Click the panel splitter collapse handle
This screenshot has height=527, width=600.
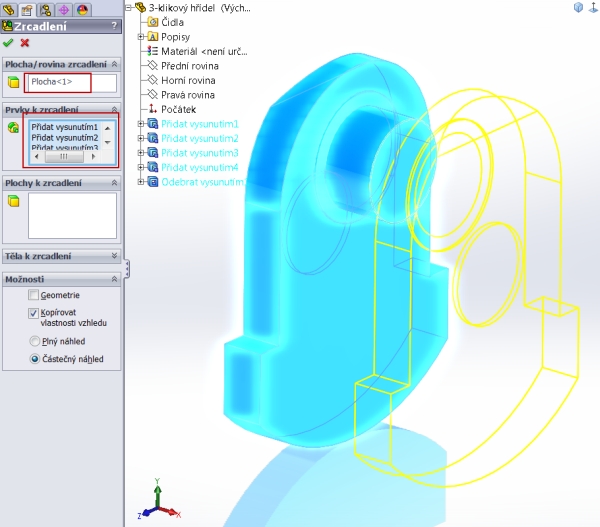point(127,269)
